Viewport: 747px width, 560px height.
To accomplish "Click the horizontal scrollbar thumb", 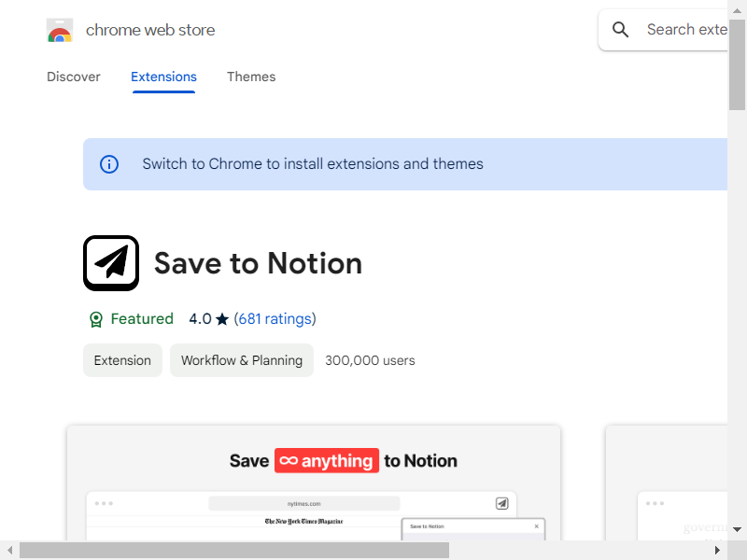I will point(234,551).
